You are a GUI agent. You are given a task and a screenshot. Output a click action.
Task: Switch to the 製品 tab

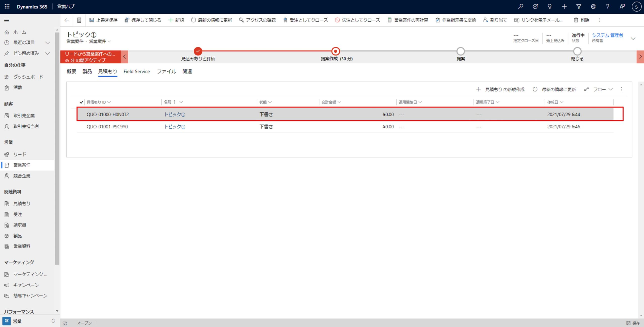(x=87, y=71)
